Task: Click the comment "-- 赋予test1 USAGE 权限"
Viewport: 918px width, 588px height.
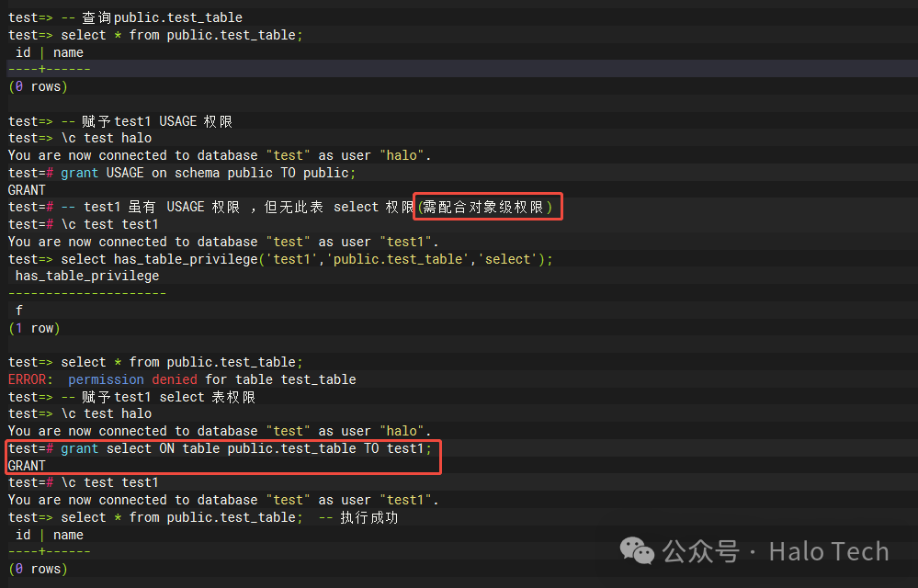Action: (x=147, y=121)
